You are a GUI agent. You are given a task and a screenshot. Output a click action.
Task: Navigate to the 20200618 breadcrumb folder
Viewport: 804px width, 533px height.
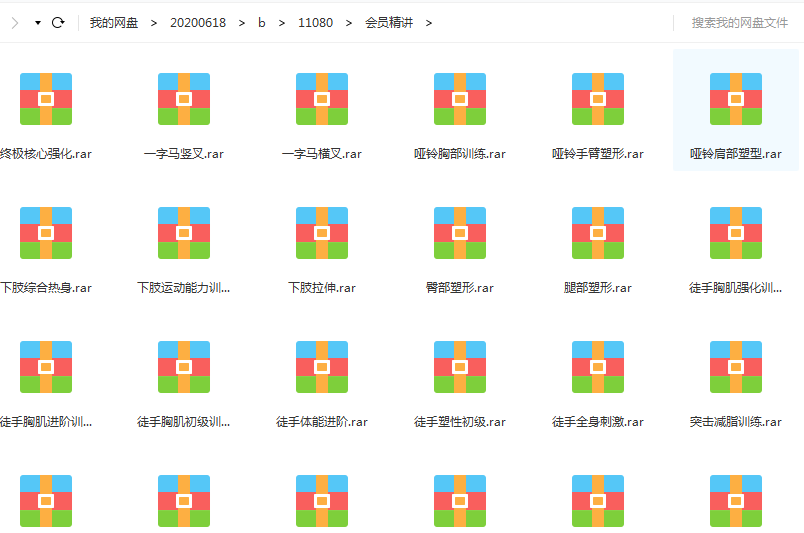point(197,22)
